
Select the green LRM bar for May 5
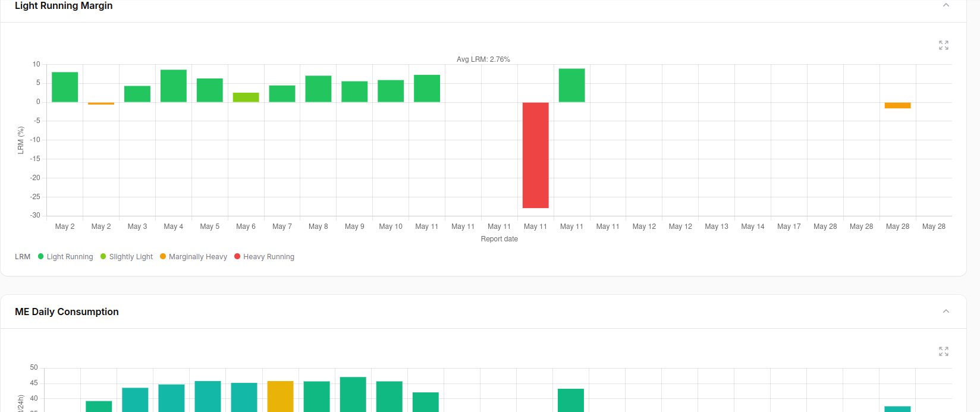[x=210, y=90]
